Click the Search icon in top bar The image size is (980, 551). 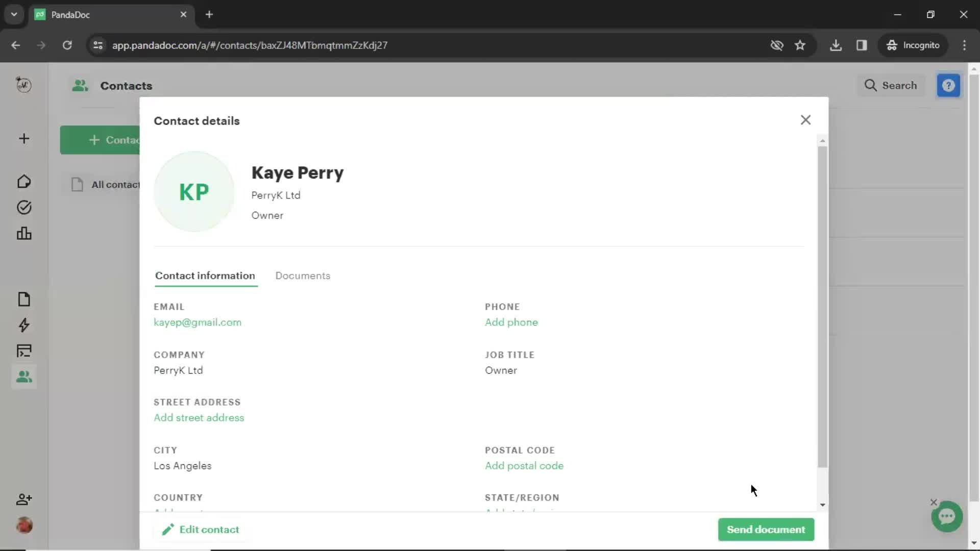click(872, 85)
